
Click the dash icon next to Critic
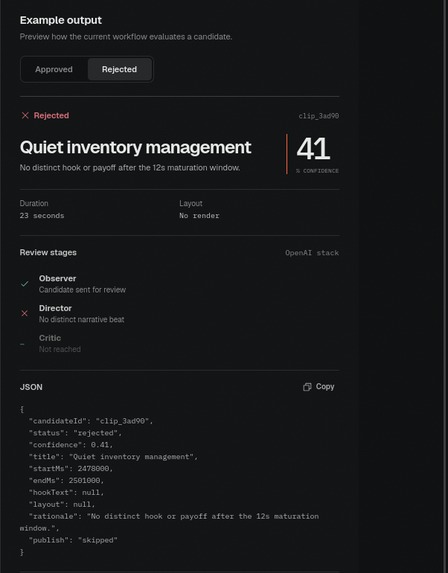point(22,344)
